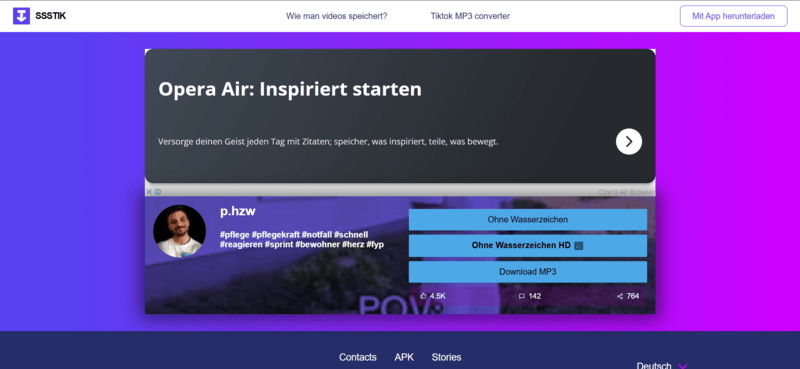Click the Download MP3 button
This screenshot has height=369, width=800.
point(528,272)
